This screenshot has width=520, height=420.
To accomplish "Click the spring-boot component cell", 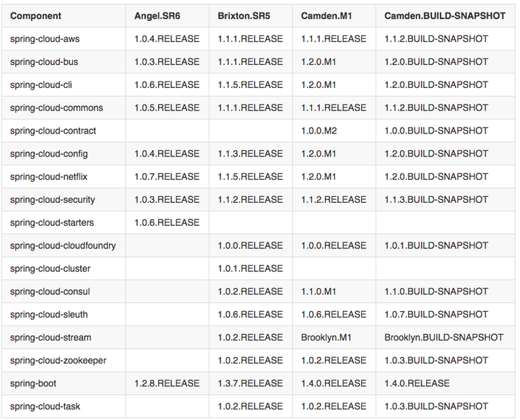I will pos(33,383).
